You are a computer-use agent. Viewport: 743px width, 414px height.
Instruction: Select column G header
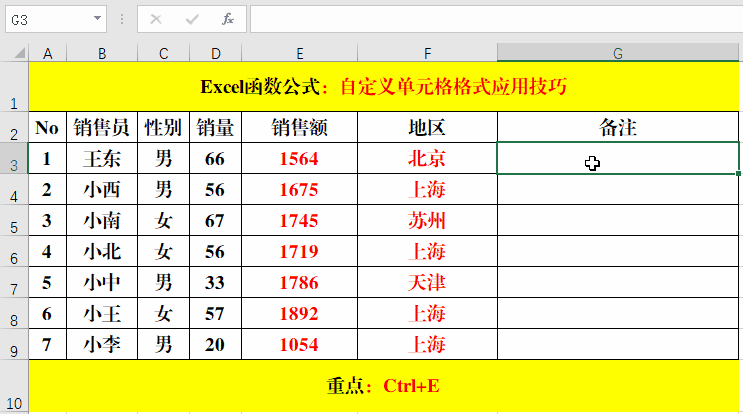point(618,53)
